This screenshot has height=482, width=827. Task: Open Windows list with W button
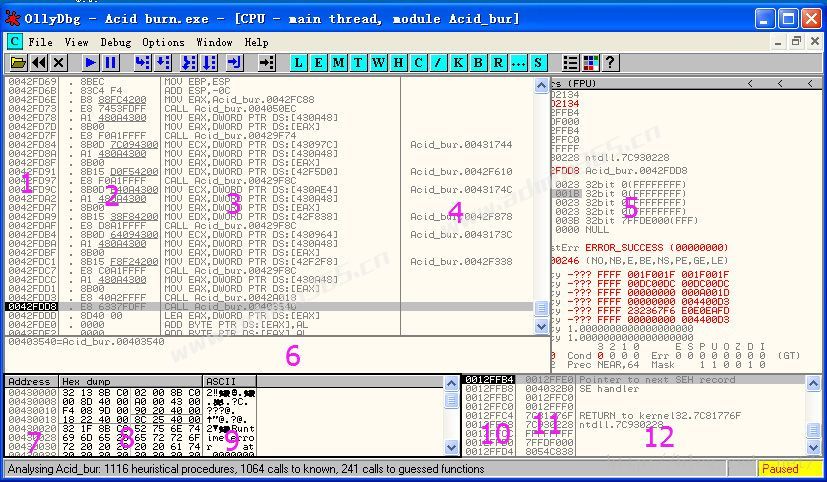click(379, 63)
